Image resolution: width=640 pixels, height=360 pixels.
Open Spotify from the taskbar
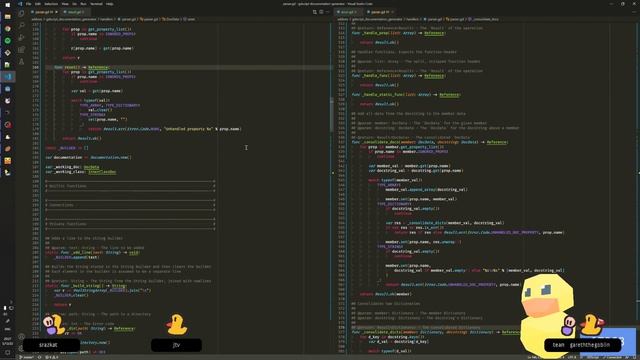point(7,41)
